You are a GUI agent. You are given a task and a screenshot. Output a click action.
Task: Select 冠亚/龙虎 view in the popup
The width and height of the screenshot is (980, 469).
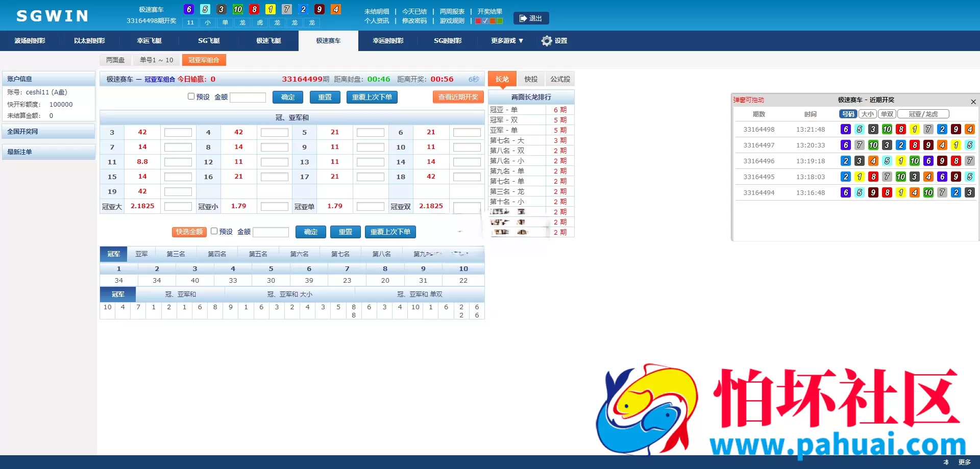point(923,114)
